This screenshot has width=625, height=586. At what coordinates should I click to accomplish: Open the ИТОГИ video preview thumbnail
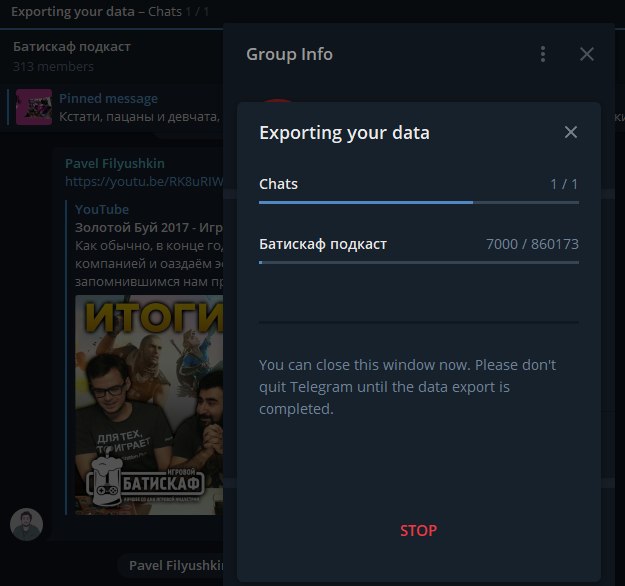coord(149,405)
